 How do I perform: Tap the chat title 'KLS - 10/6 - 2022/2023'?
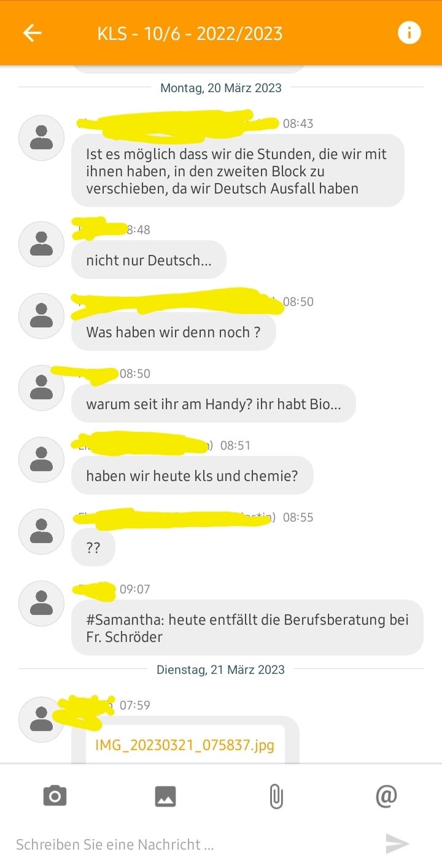point(190,33)
